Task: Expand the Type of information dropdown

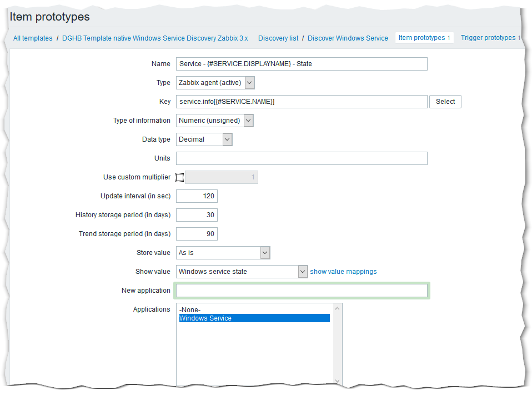Action: [x=215, y=121]
